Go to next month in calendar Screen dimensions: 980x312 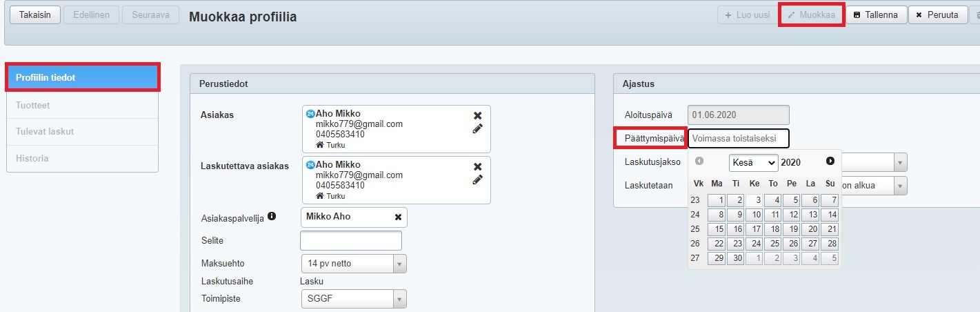click(x=830, y=161)
